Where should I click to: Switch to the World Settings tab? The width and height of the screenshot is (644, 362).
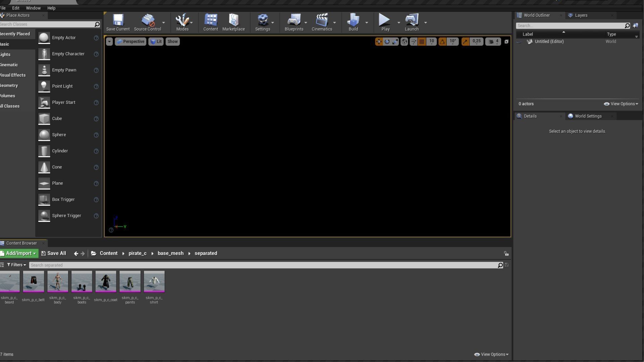coord(588,116)
